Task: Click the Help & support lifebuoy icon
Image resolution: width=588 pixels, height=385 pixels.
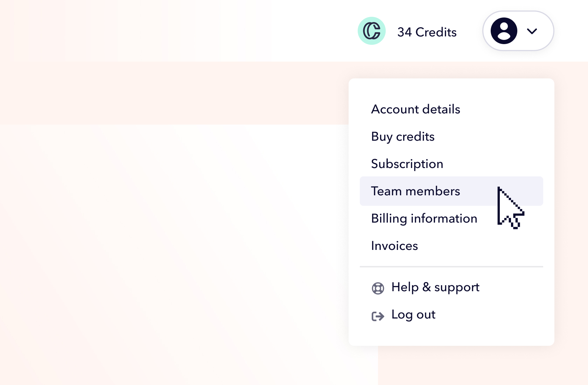Action: (x=378, y=288)
